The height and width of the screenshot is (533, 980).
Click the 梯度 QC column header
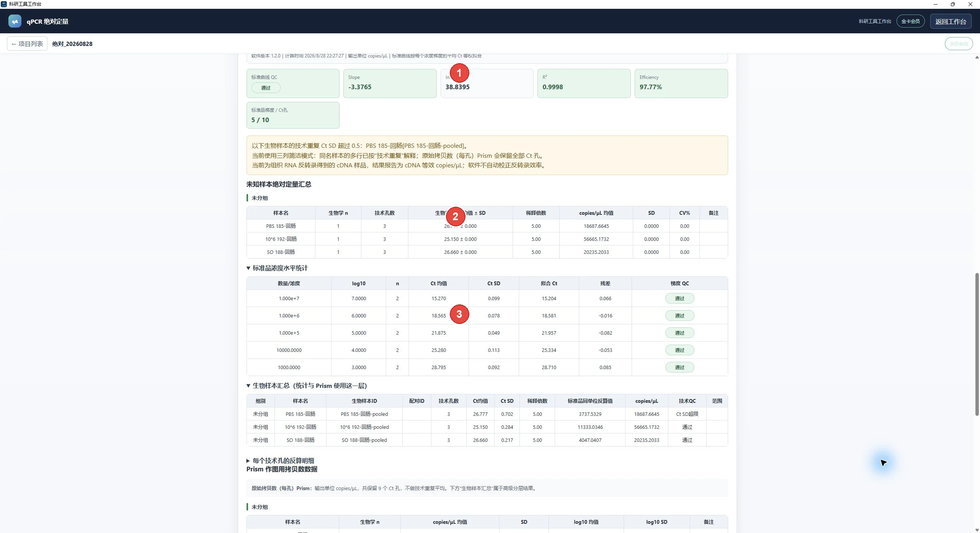point(679,283)
